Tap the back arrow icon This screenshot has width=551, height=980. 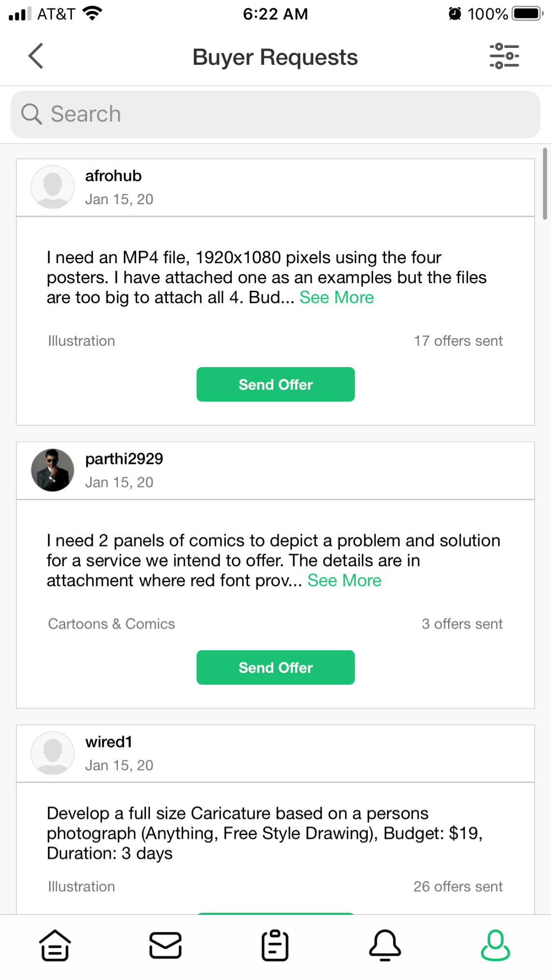(x=36, y=56)
